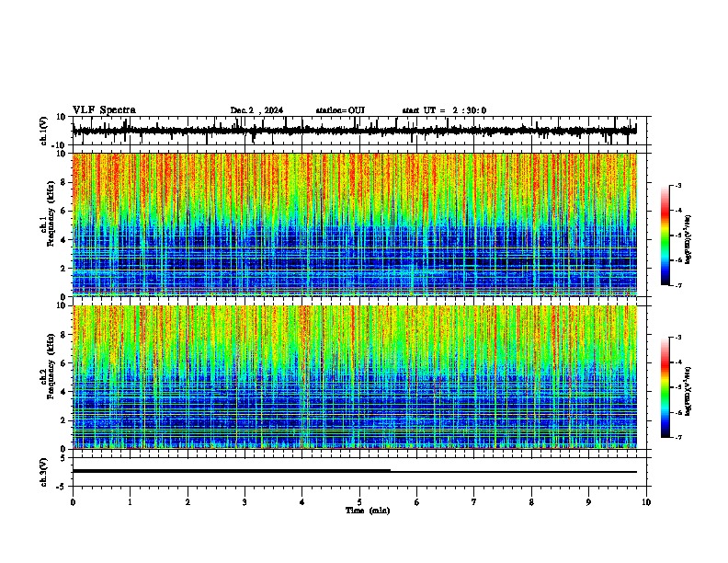728x563 pixels.
Task: Click the ch.2 color scale log(PSD) units label
Action: click(688, 391)
